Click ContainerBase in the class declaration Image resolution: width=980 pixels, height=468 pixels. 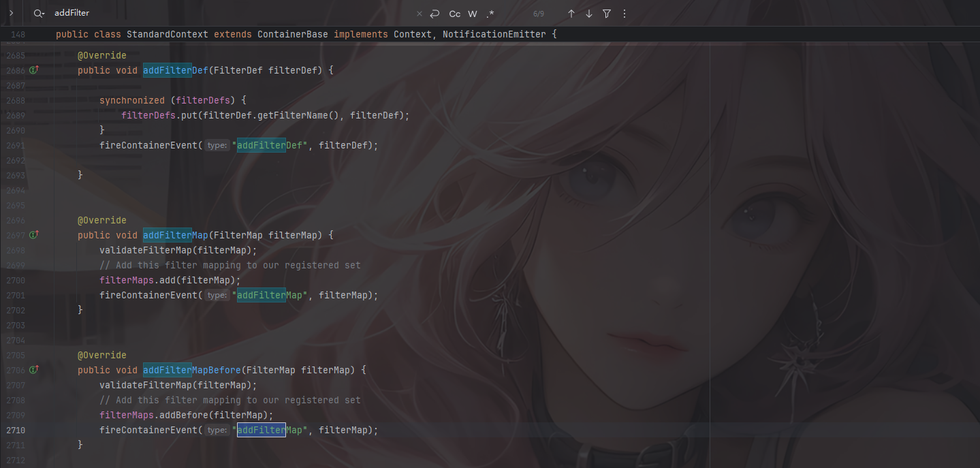pos(292,34)
